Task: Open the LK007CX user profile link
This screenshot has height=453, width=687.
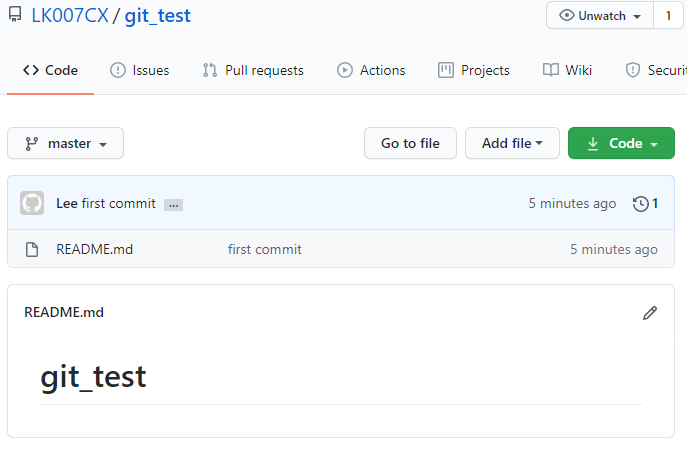Action: pyautogui.click(x=69, y=16)
